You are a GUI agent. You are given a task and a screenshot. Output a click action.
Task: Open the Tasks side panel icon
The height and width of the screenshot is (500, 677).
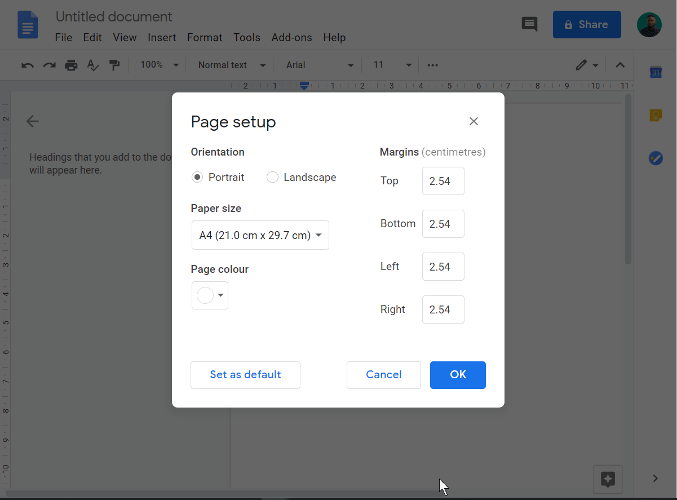tap(656, 158)
